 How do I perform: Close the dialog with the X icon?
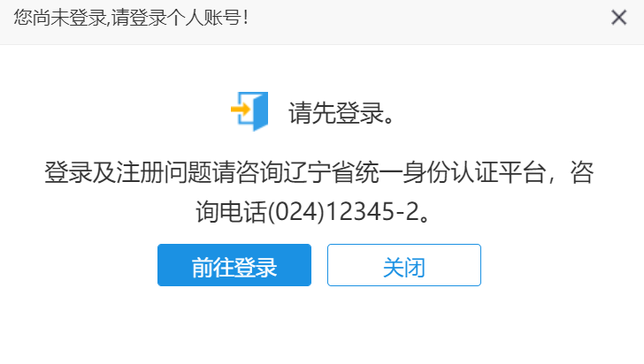click(x=618, y=18)
